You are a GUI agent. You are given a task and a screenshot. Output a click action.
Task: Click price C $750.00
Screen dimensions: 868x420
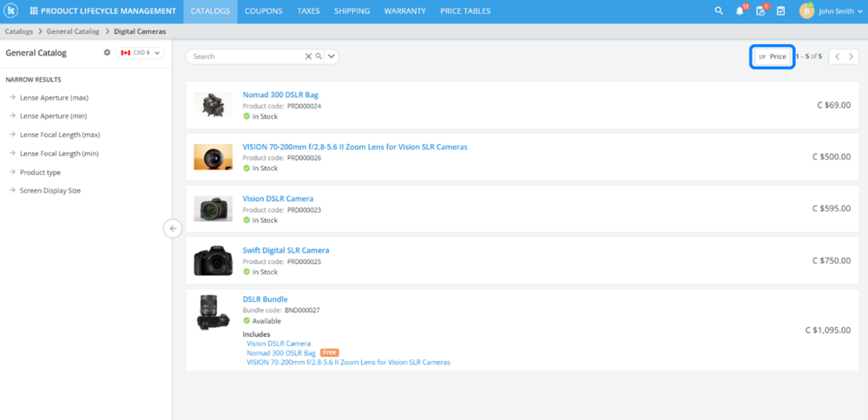click(832, 260)
